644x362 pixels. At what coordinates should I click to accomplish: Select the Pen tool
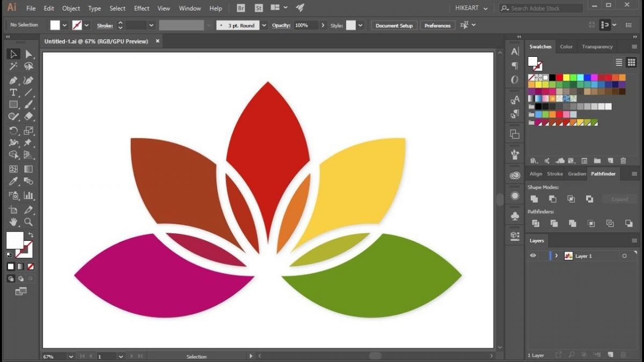point(13,80)
